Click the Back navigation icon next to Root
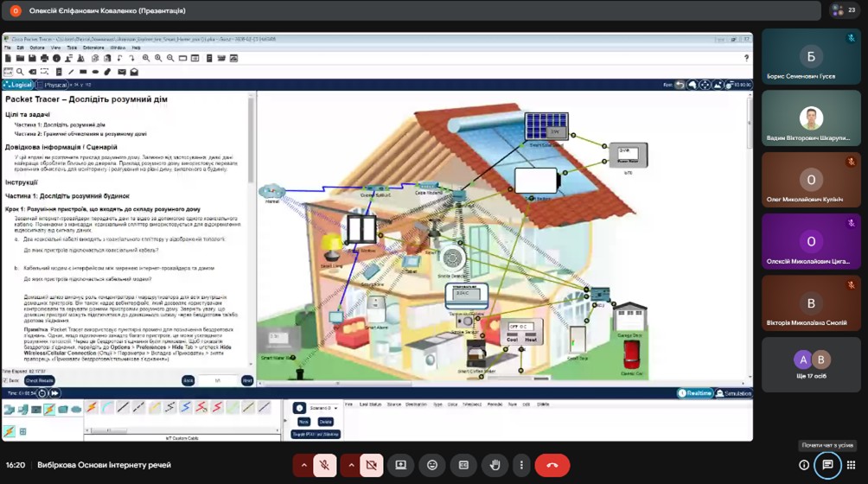 (680, 85)
